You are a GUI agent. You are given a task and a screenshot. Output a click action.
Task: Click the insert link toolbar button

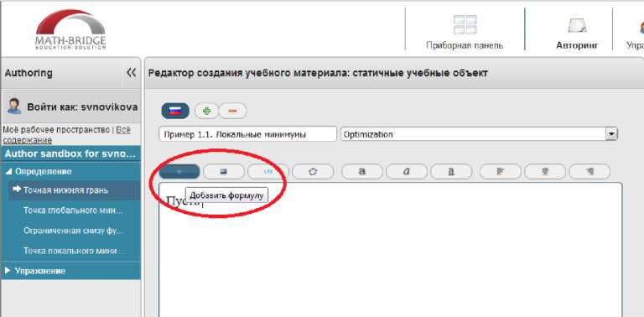(268, 172)
